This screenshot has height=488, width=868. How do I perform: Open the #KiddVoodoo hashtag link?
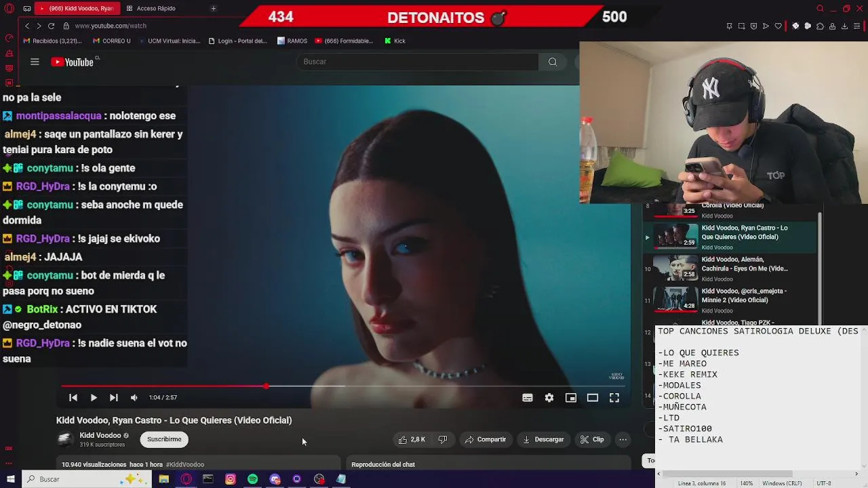pyautogui.click(x=185, y=464)
